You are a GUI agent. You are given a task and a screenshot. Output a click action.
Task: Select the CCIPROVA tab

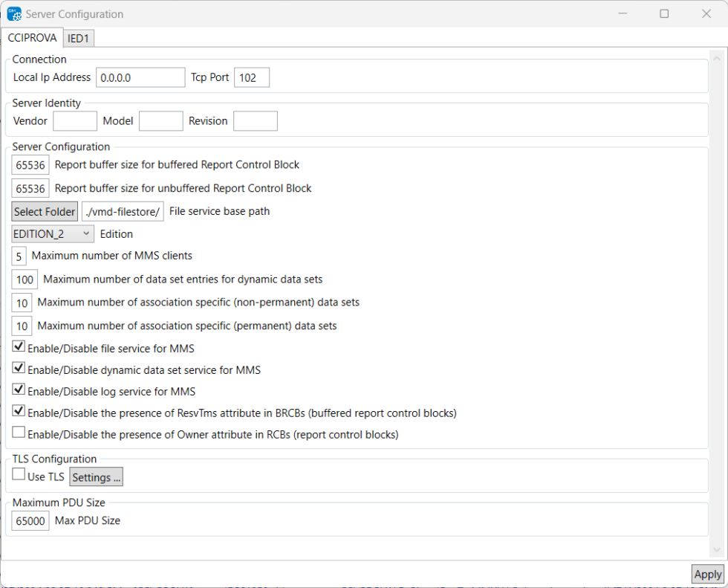[32, 37]
